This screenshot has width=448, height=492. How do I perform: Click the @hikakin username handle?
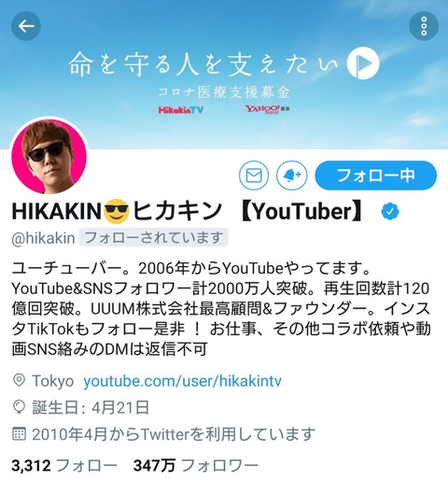[x=43, y=238]
